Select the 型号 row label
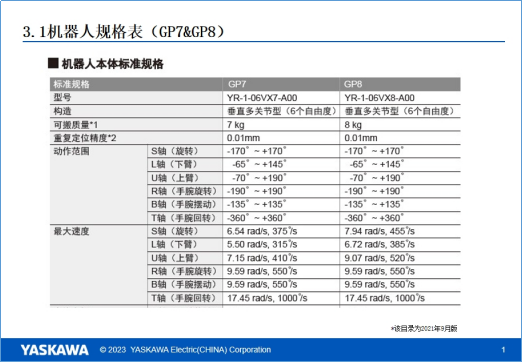This screenshot has height=362, width=522. tap(62, 98)
